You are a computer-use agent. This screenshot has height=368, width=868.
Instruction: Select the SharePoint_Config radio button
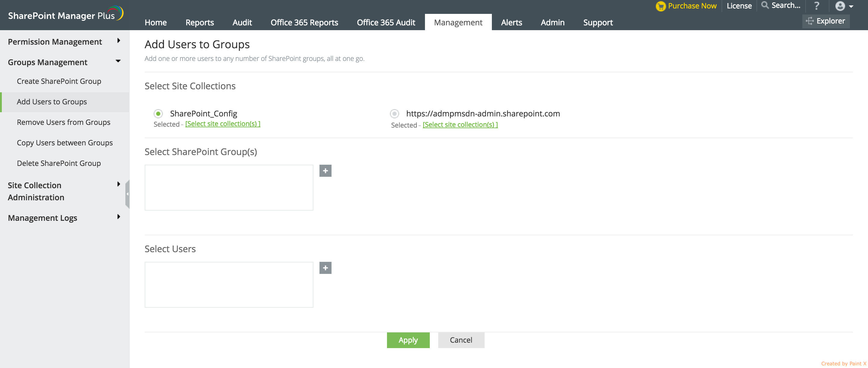158,114
